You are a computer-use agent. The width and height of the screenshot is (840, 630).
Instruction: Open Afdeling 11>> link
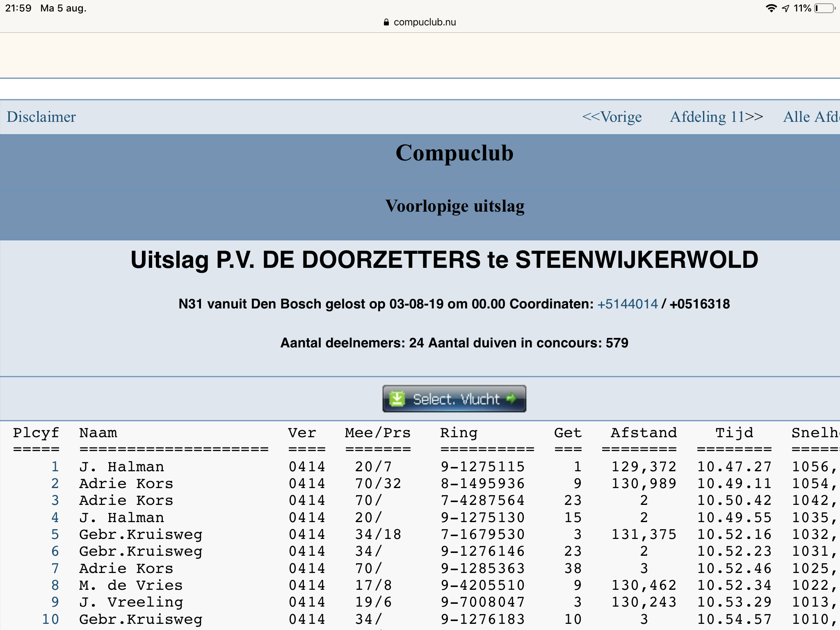coord(717,117)
